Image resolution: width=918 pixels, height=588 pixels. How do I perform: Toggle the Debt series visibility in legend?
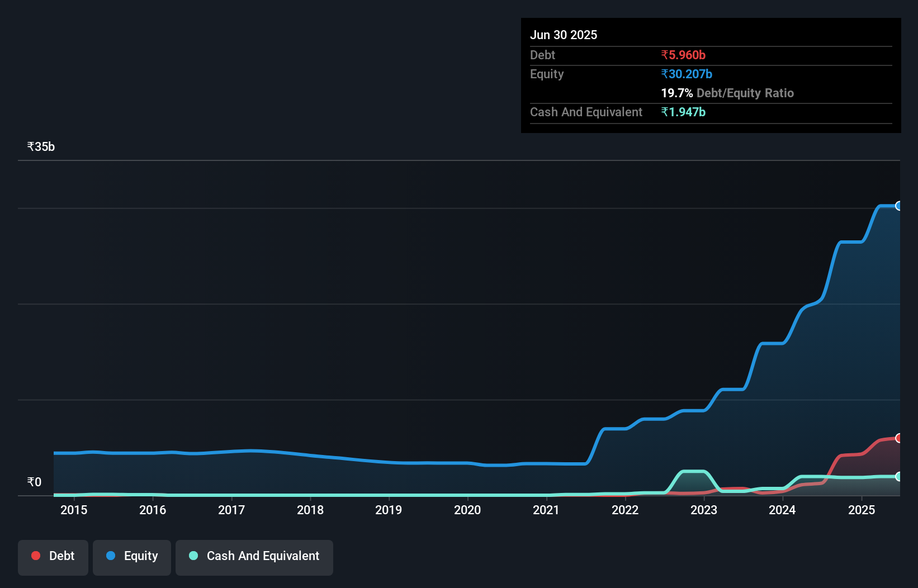(x=53, y=556)
